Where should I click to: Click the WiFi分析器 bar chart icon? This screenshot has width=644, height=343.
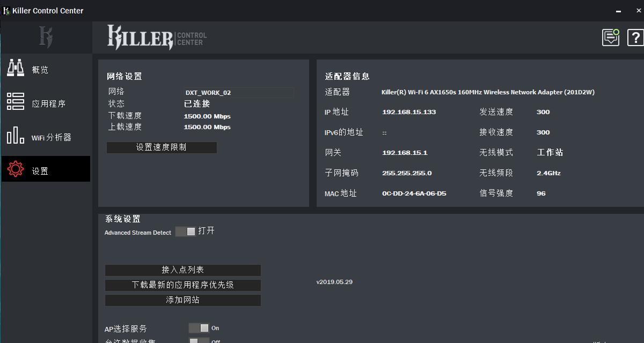click(15, 135)
